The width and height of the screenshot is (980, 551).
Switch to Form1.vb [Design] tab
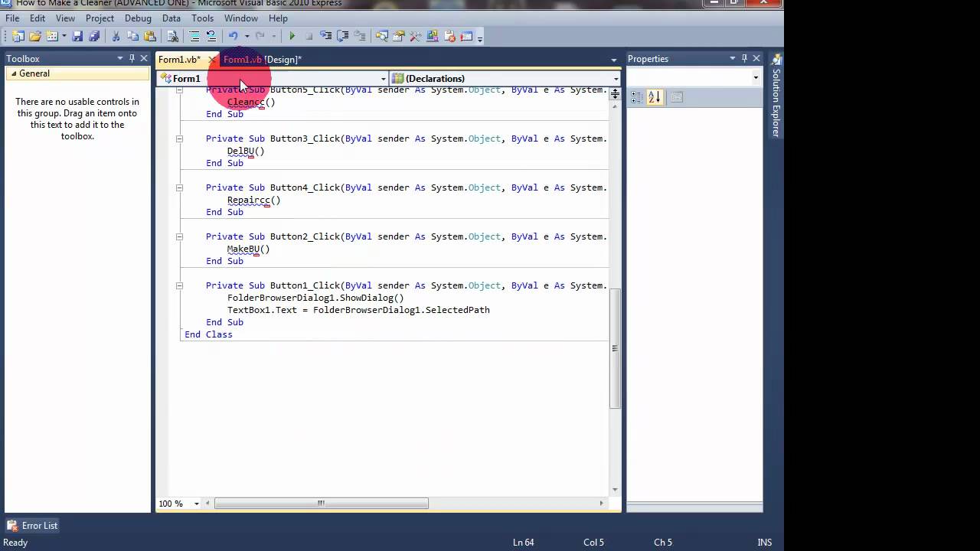coord(263,59)
